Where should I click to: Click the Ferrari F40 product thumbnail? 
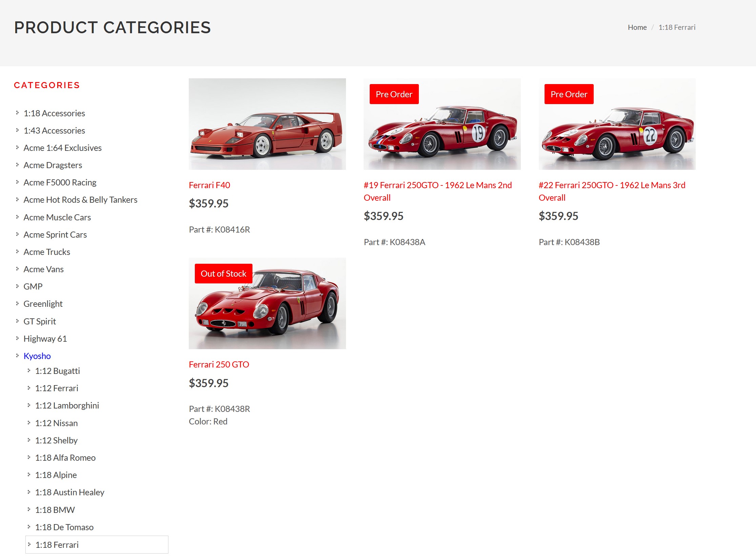point(267,124)
